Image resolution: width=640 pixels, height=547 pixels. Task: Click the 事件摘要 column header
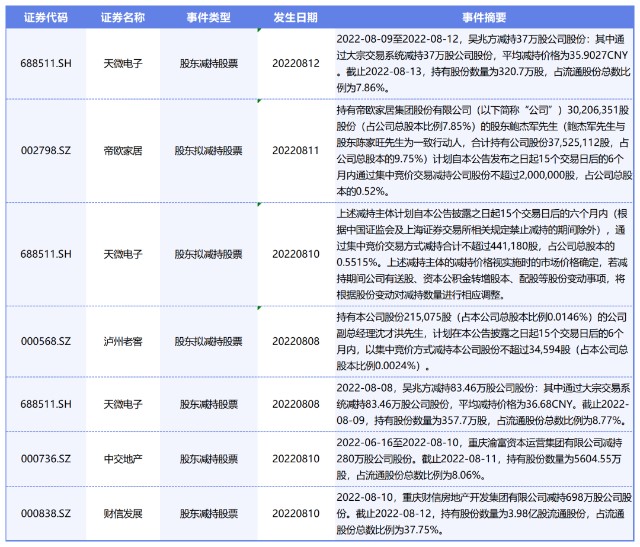pyautogui.click(x=484, y=18)
